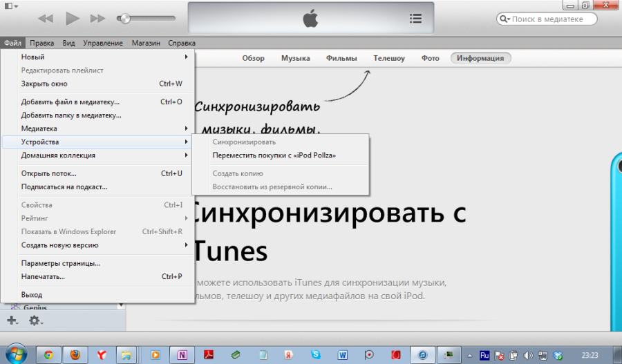The image size is (622, 364).
Task: Expand the Домашняя коллекция submenu
Action: [x=97, y=155]
